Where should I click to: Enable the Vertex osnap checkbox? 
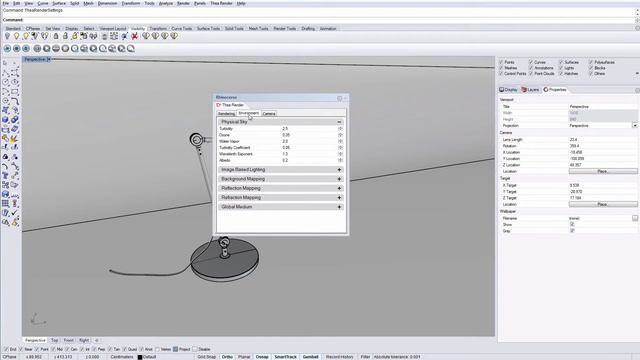(158, 349)
